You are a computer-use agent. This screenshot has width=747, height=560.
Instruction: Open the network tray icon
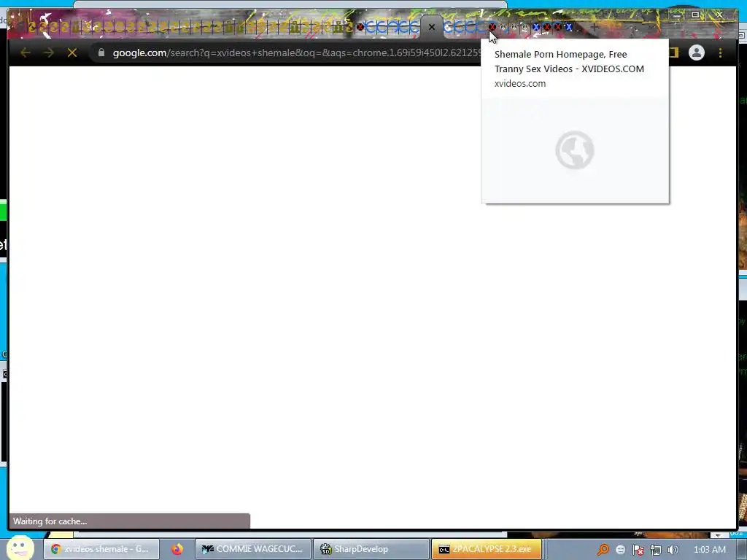656,550
